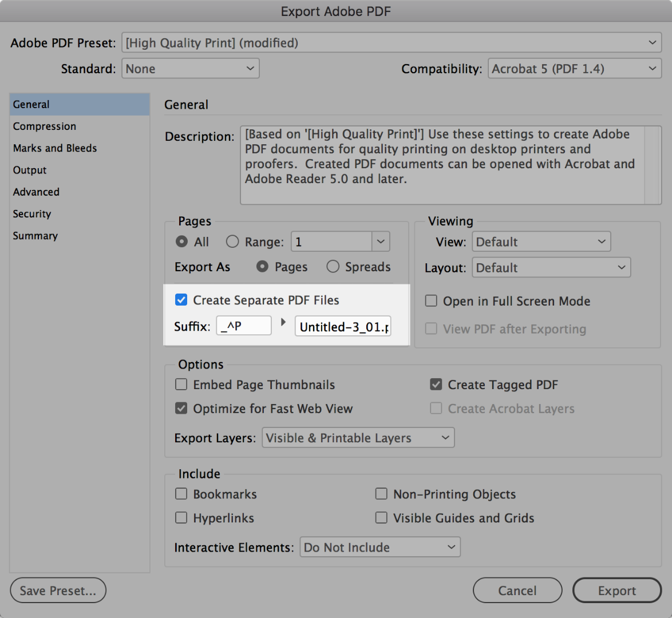Open the Adobe PDF Preset dropdown
Viewport: 672px width, 618px height.
392,42
